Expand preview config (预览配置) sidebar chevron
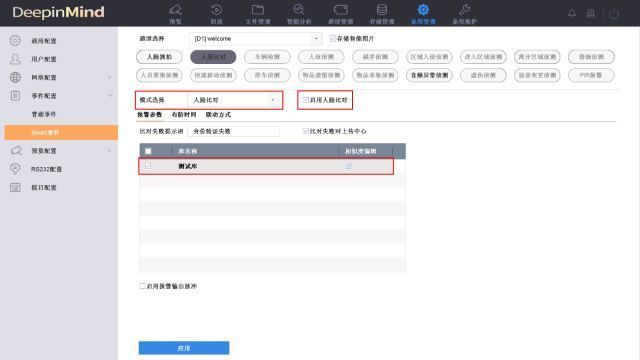Screen dimensions: 640x360 coord(109,151)
